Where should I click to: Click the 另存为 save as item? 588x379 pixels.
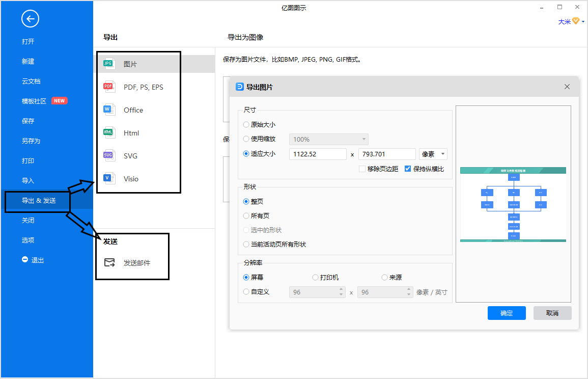pos(31,141)
